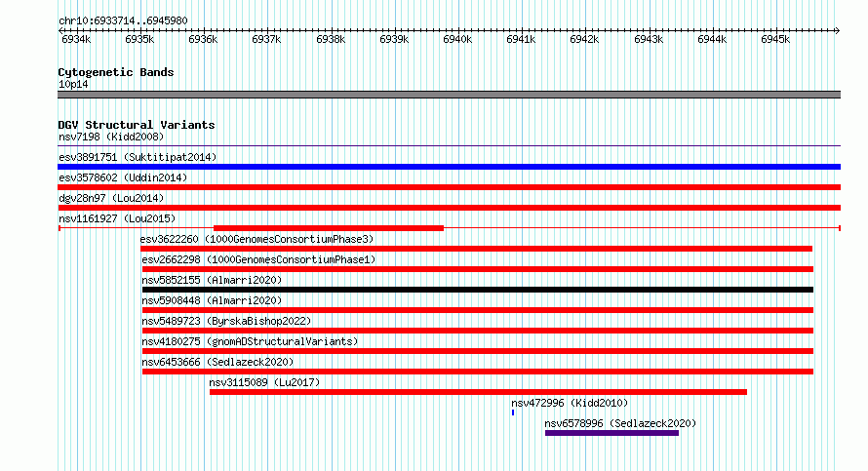This screenshot has width=868, height=471.
Task: Select the red nsv4180275 variant bar
Action: tap(478, 351)
